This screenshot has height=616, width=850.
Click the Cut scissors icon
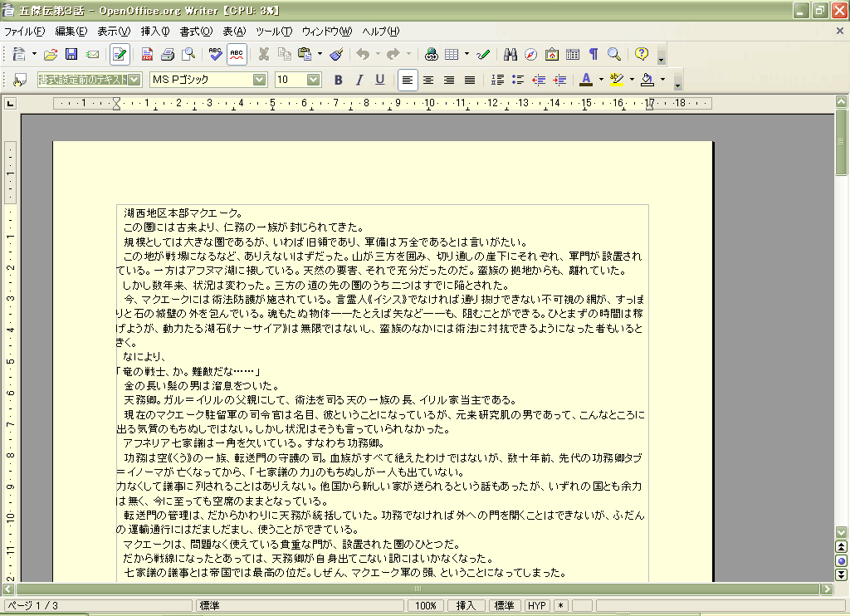pos(264,54)
